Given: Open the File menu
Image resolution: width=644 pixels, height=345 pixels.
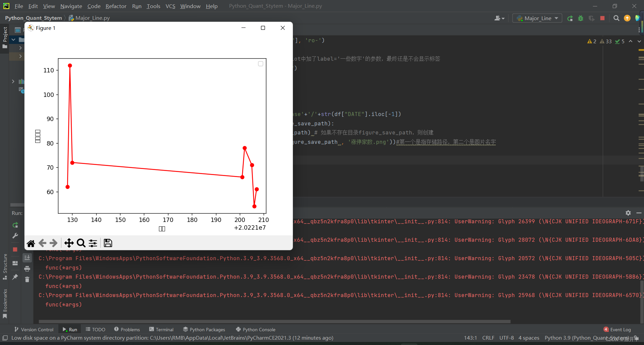Looking at the screenshot, I should [x=19, y=6].
